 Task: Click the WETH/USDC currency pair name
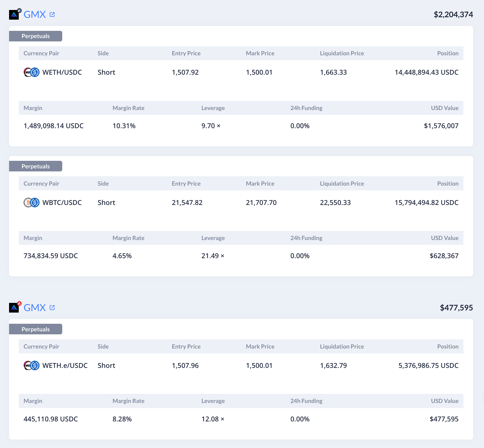62,72
